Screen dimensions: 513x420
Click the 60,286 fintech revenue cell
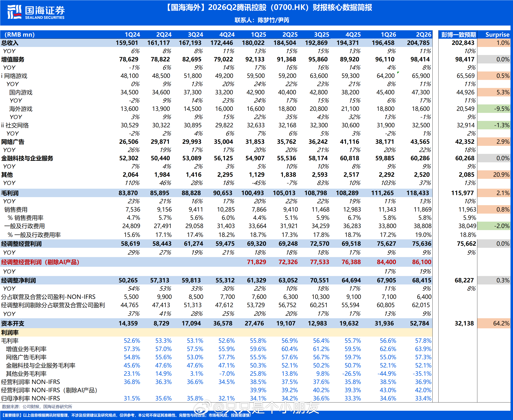420,158
